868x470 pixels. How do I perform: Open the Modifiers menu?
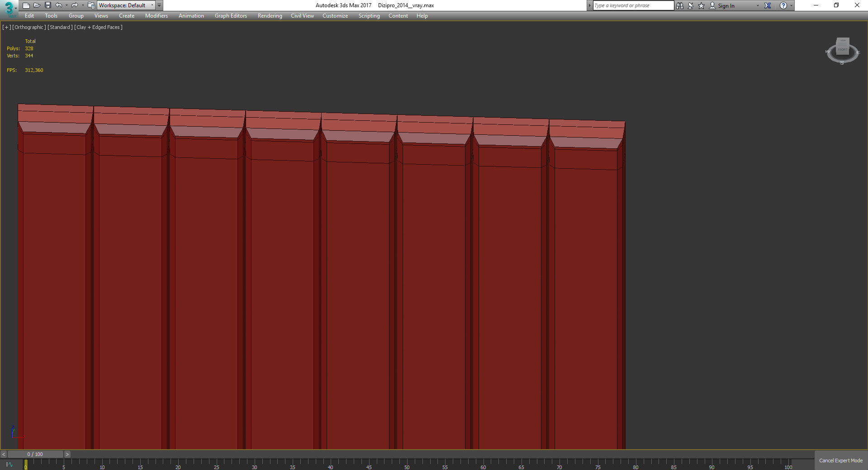tap(157, 16)
